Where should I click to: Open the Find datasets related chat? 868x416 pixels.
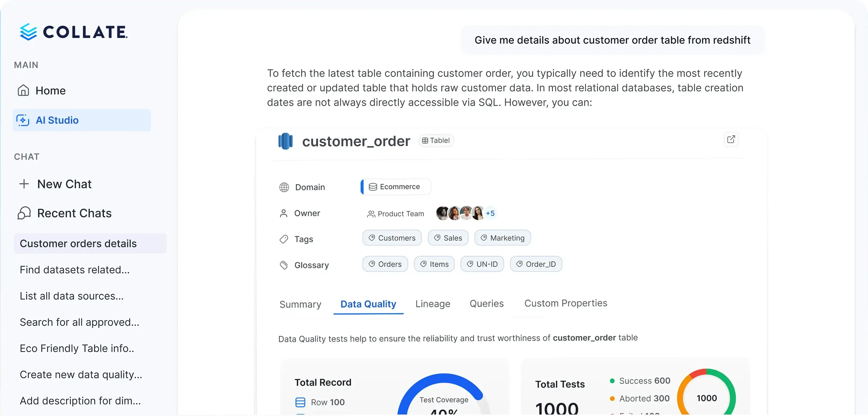click(75, 270)
